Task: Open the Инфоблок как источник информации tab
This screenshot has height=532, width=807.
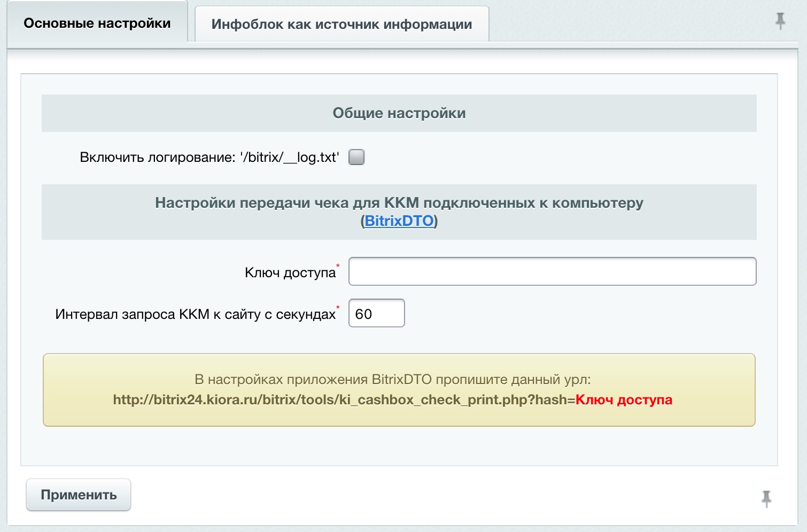Action: click(342, 25)
